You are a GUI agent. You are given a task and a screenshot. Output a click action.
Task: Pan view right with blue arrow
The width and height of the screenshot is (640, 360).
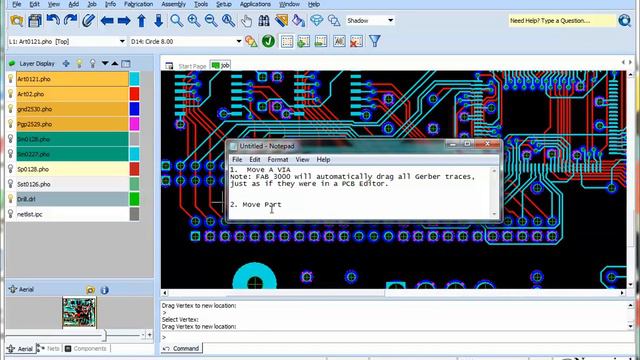pyautogui.click(x=124, y=20)
